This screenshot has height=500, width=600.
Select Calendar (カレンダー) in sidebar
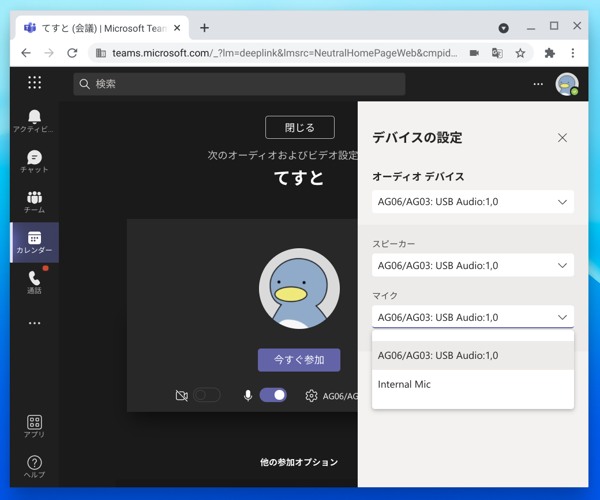(x=34, y=243)
